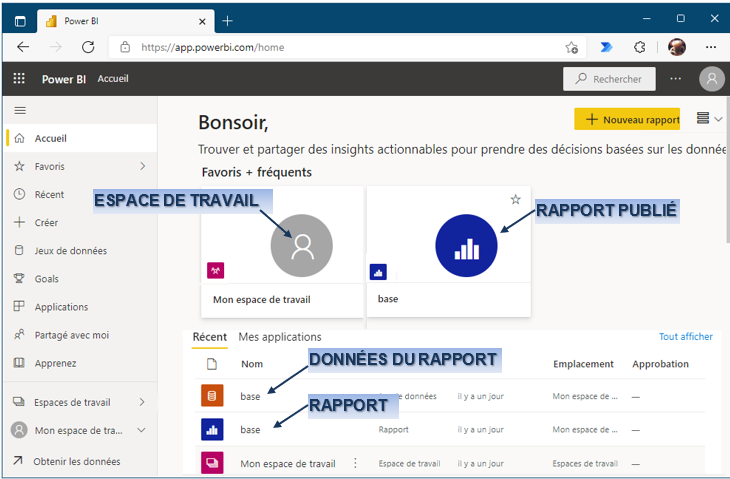Open the browser extensions puzzle icon
The width and height of the screenshot is (730, 479).
pyautogui.click(x=639, y=47)
